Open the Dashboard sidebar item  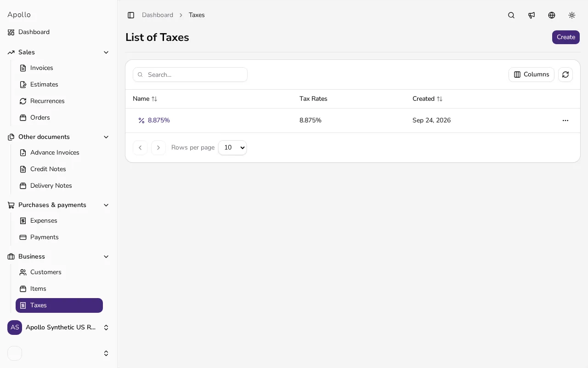(x=59, y=32)
